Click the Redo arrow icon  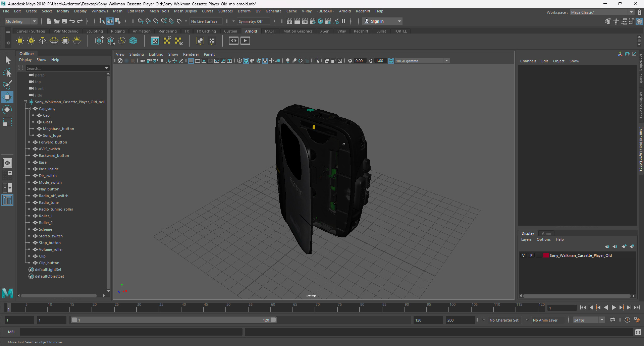[80, 21]
